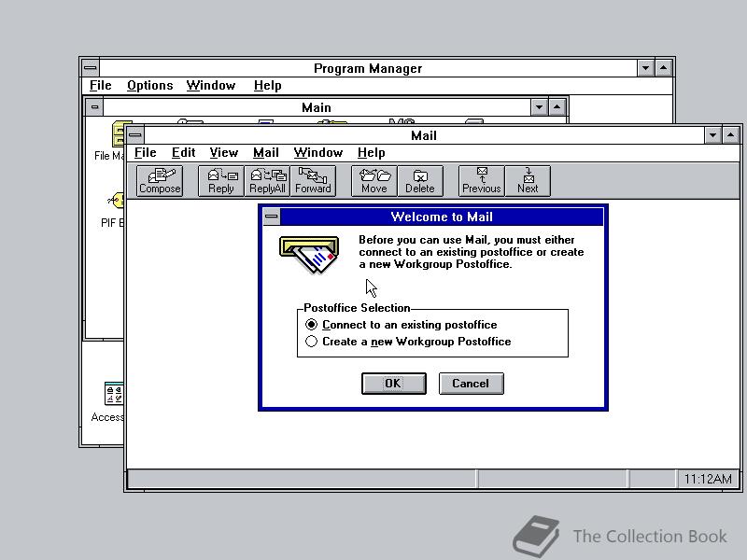
Task: Cancel the Welcome to Mail dialog
Action: (471, 384)
